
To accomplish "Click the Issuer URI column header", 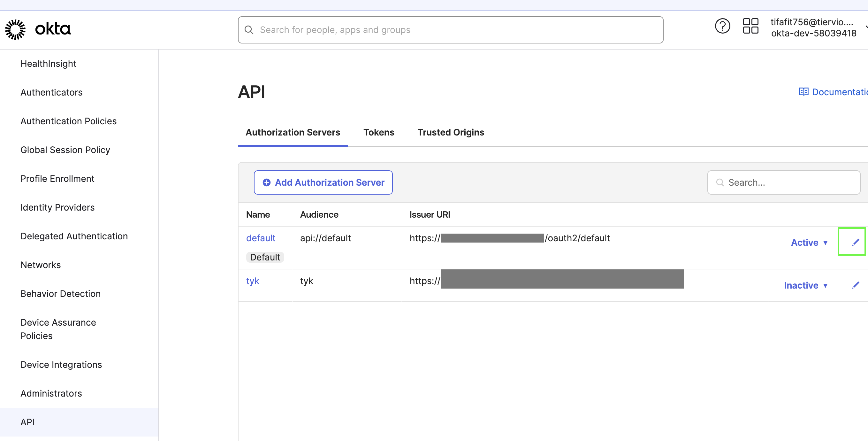I will coord(430,214).
